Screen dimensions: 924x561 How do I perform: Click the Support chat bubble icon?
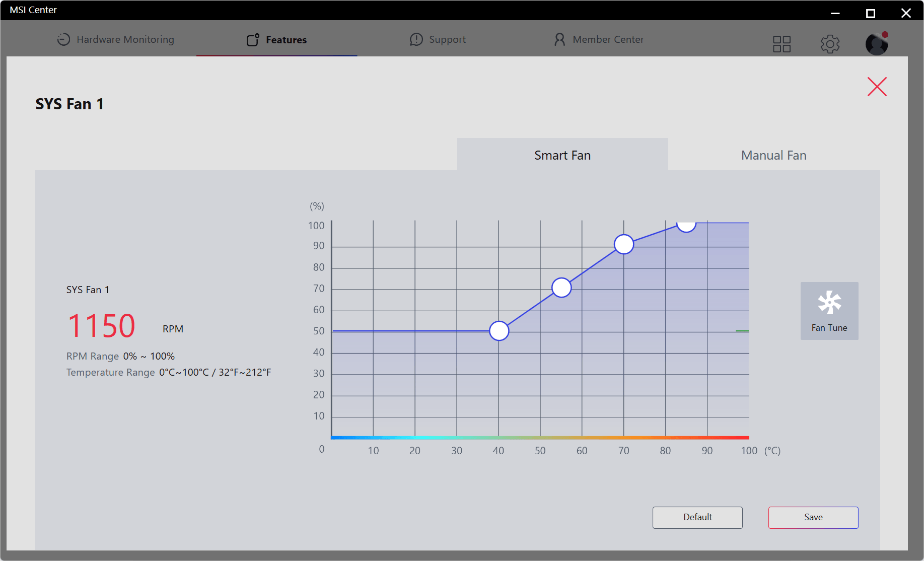coord(416,39)
